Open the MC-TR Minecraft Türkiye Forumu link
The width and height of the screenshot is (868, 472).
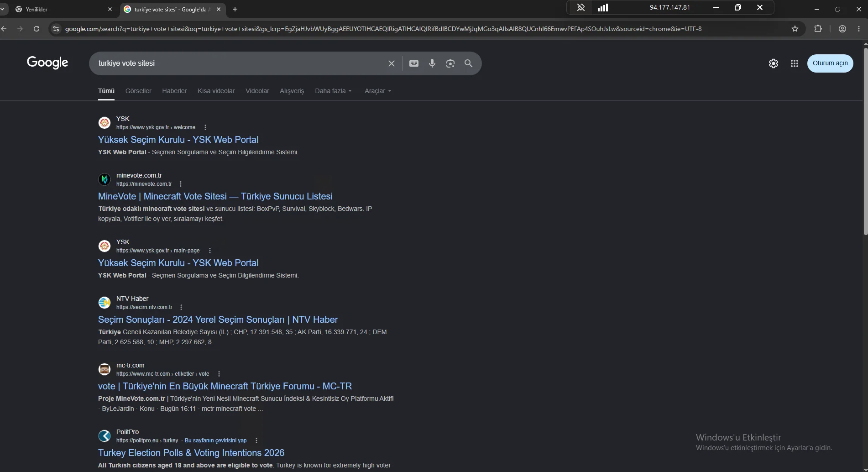point(225,386)
